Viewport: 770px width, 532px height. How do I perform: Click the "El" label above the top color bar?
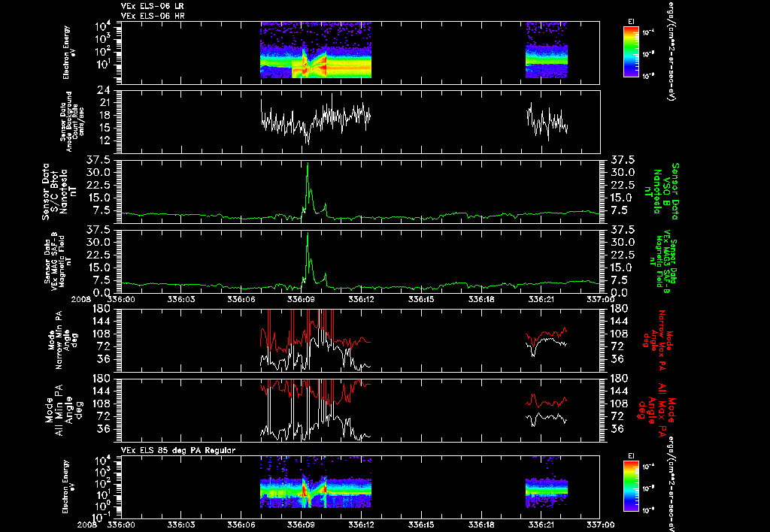point(631,22)
